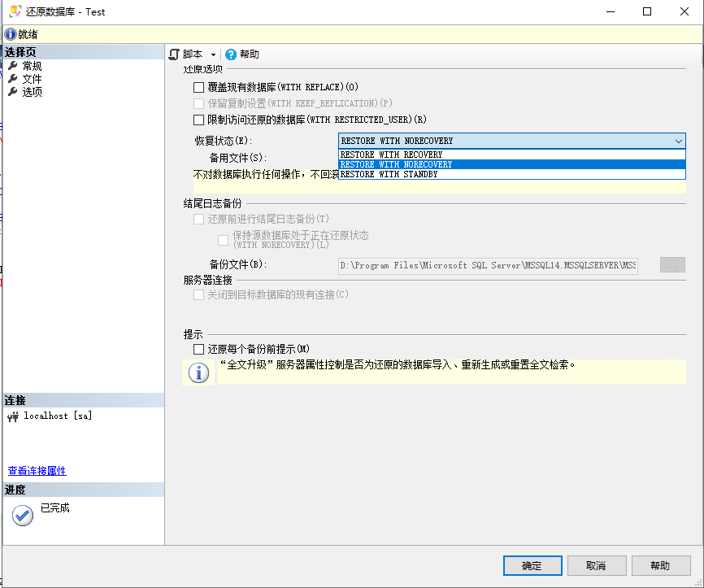The width and height of the screenshot is (704, 588).
Task: Click the 已完成 status text
Action: coord(54,508)
